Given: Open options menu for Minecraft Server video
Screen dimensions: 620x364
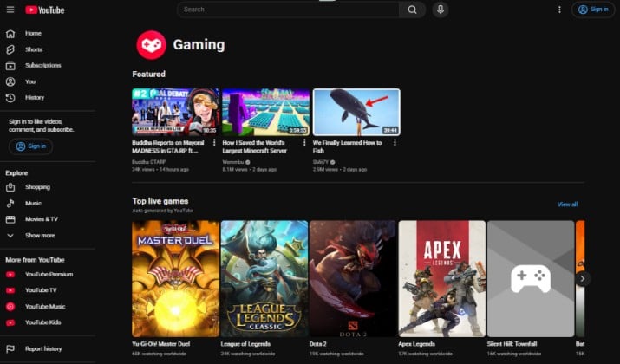Looking at the screenshot, I should (x=304, y=142).
